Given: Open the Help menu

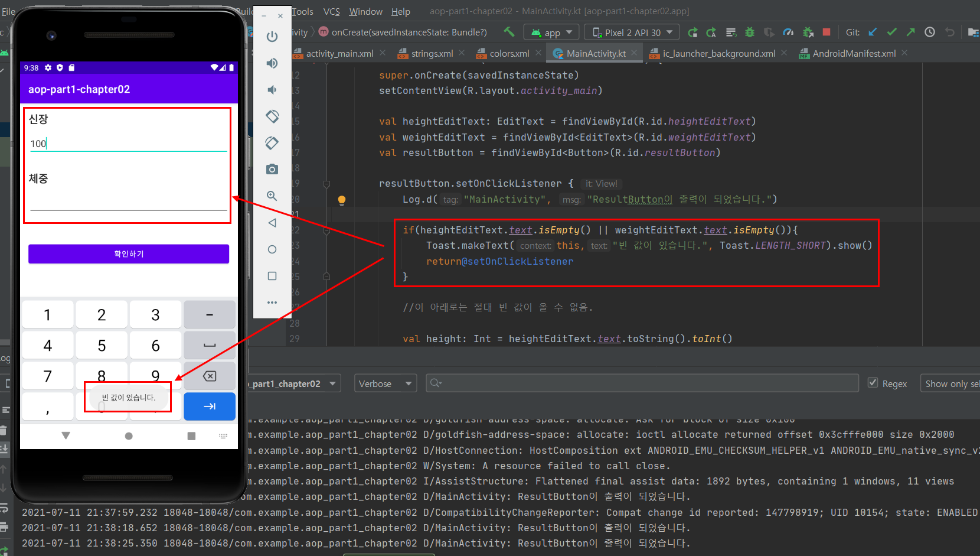Looking at the screenshot, I should [401, 11].
